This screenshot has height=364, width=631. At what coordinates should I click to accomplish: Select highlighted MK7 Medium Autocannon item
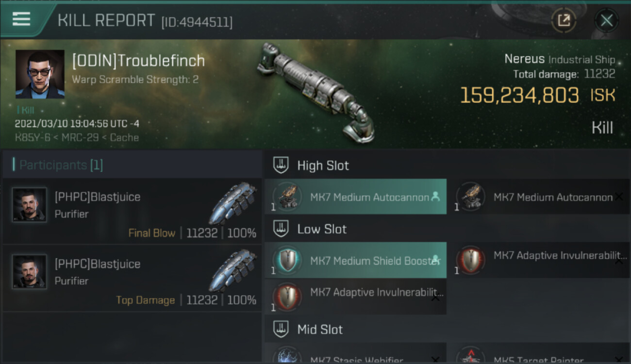[356, 197]
